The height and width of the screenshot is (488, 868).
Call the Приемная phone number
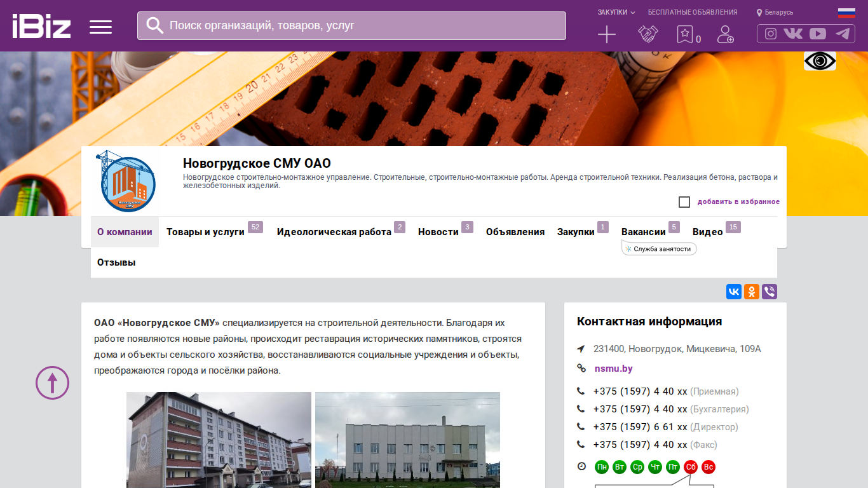click(x=641, y=391)
